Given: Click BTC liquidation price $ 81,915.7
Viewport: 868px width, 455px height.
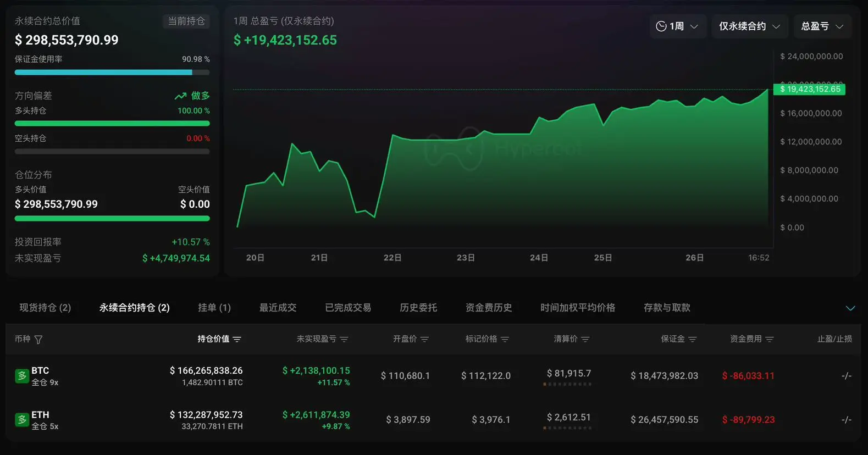Looking at the screenshot, I should click(x=569, y=374).
